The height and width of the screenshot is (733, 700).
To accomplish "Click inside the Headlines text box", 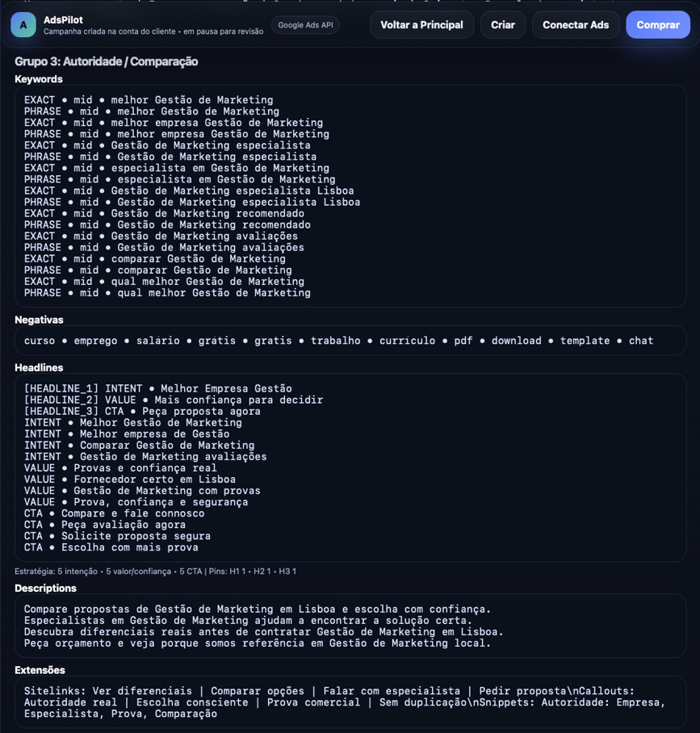I will (350, 467).
